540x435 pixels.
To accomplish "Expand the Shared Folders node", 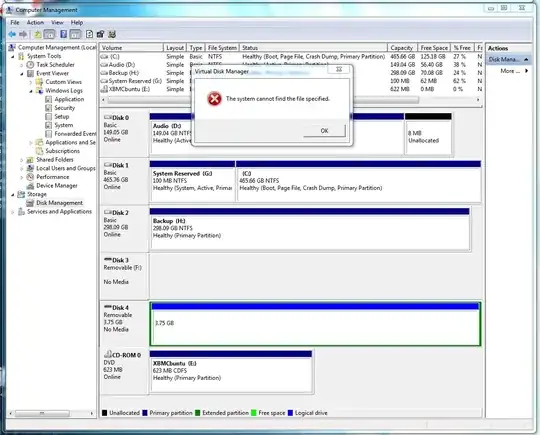I will coord(22,160).
